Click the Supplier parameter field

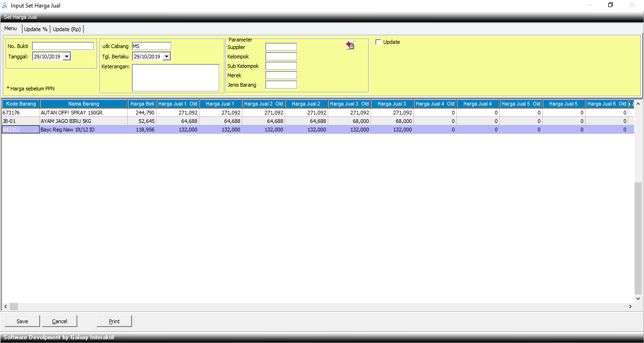click(x=281, y=47)
